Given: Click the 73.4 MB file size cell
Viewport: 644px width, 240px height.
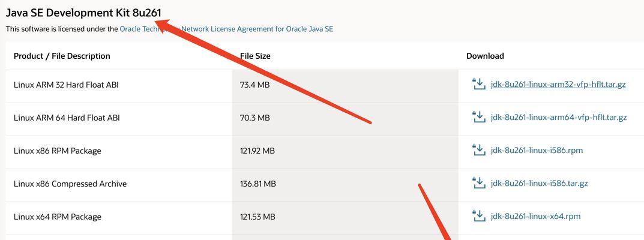Looking at the screenshot, I should (x=345, y=86).
